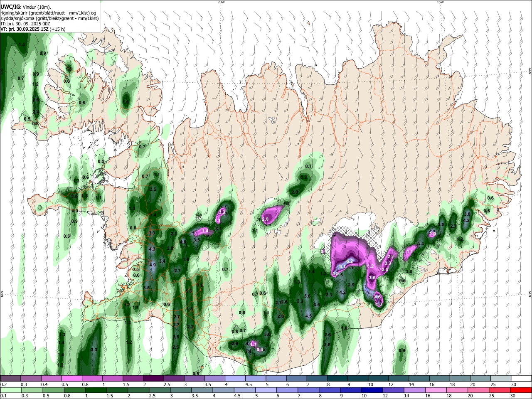Select the pale lavender snow swatch between 4 and 4.5
This screenshot has height=399, width=532.
pos(235,379)
